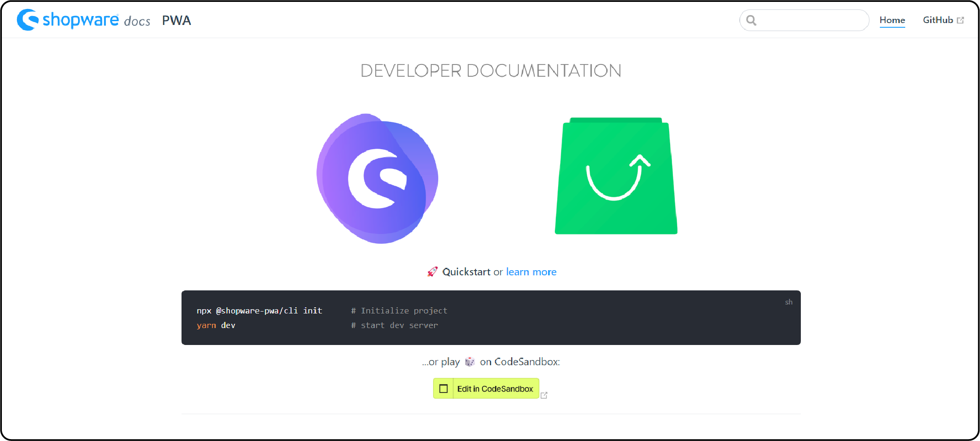Click the # start dev server comment
980x441 pixels.
pos(395,325)
